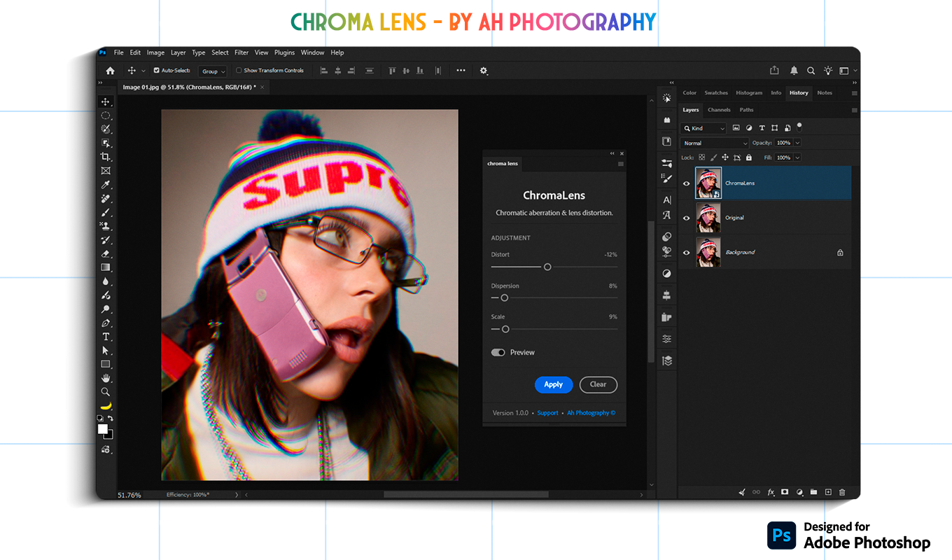Open the Fill value dropdown arrow
The image size is (952, 560).
coord(797,157)
